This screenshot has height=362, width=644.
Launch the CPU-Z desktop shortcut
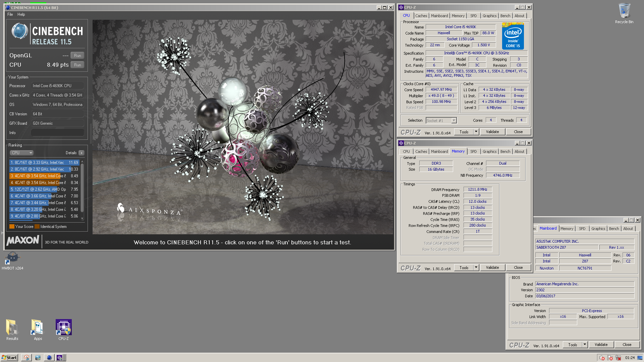coord(63,329)
